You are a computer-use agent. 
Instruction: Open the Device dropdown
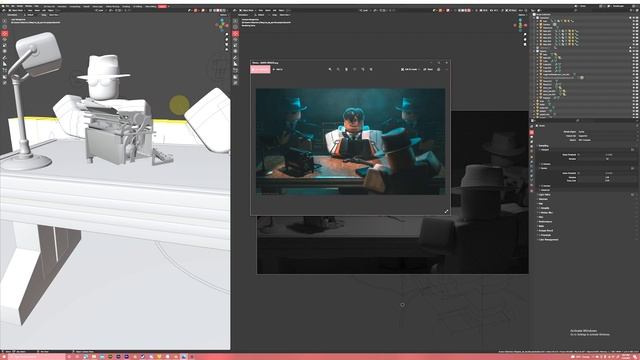tap(606, 140)
